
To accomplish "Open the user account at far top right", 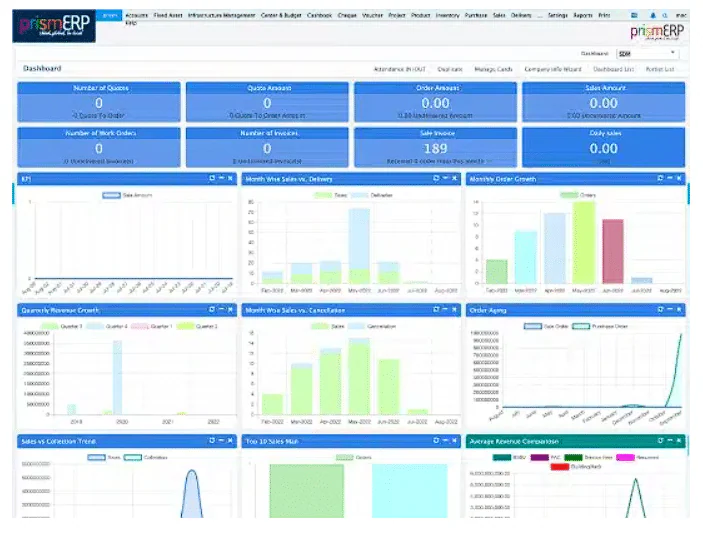I will [681, 15].
